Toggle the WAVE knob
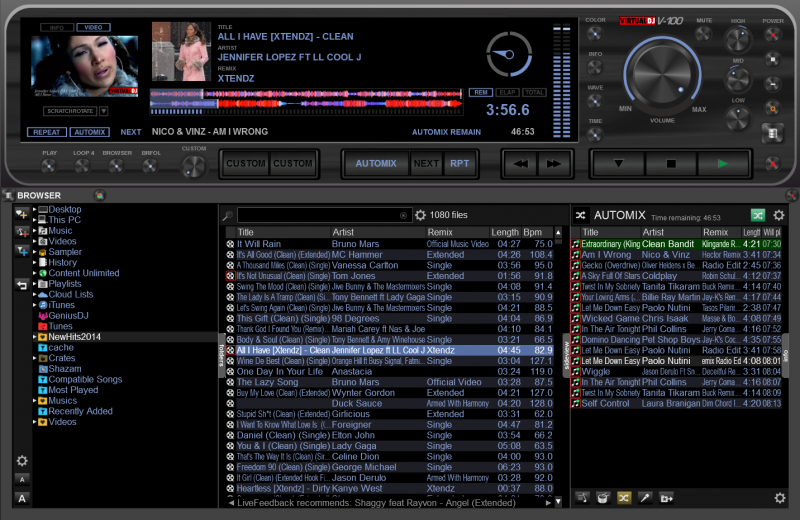 click(594, 102)
